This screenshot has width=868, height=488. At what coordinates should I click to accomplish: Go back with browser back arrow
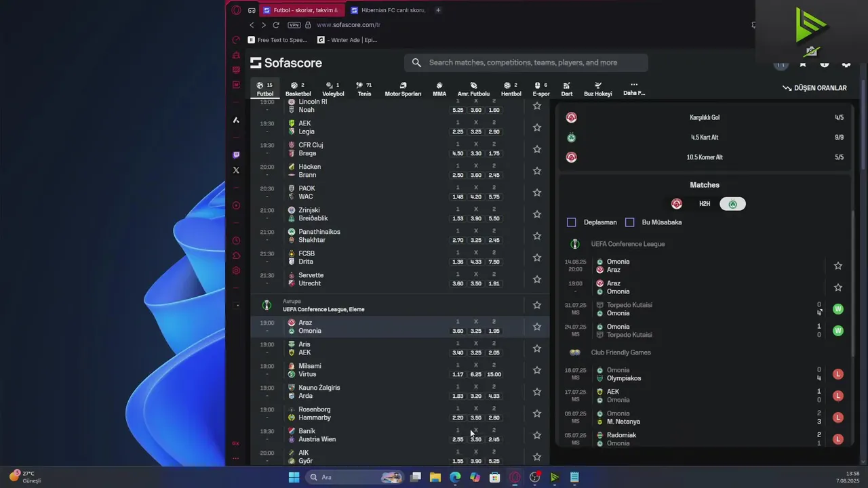point(252,25)
